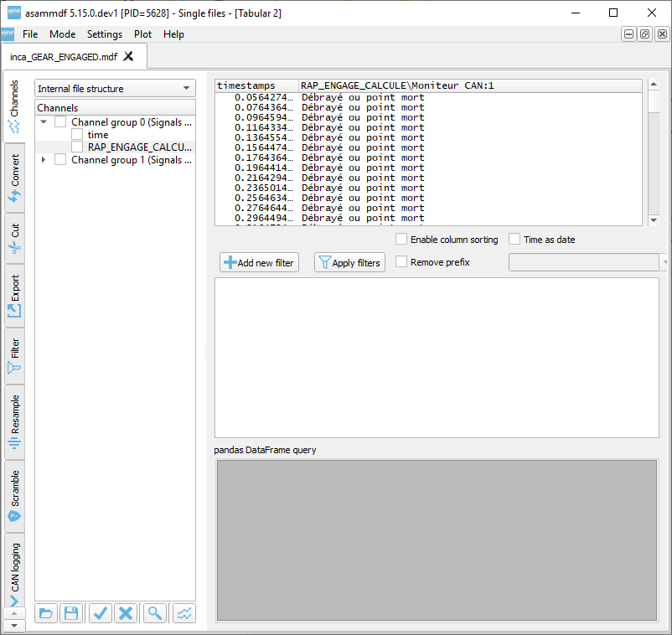
Task: Switch to the Resample tool
Action: point(13,418)
